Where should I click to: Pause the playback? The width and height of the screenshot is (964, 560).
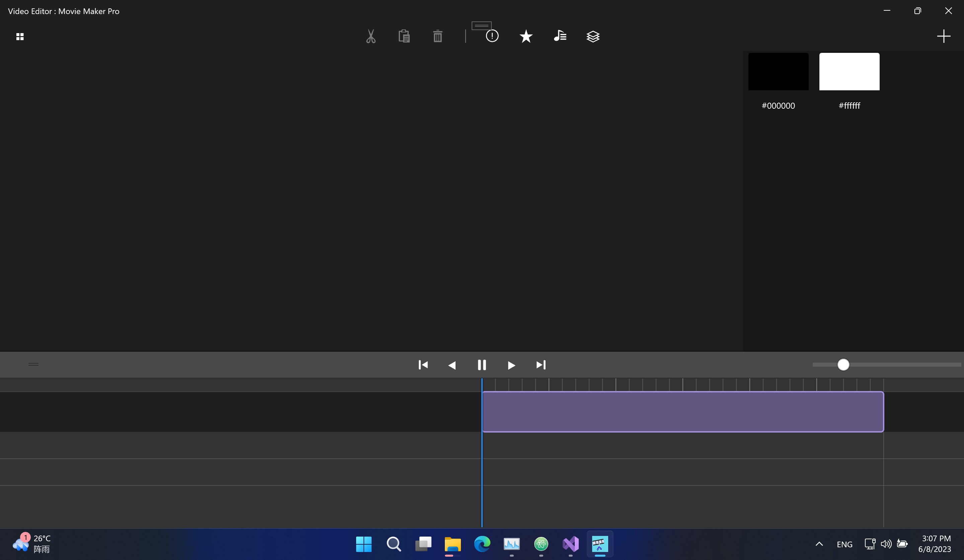pyautogui.click(x=482, y=365)
